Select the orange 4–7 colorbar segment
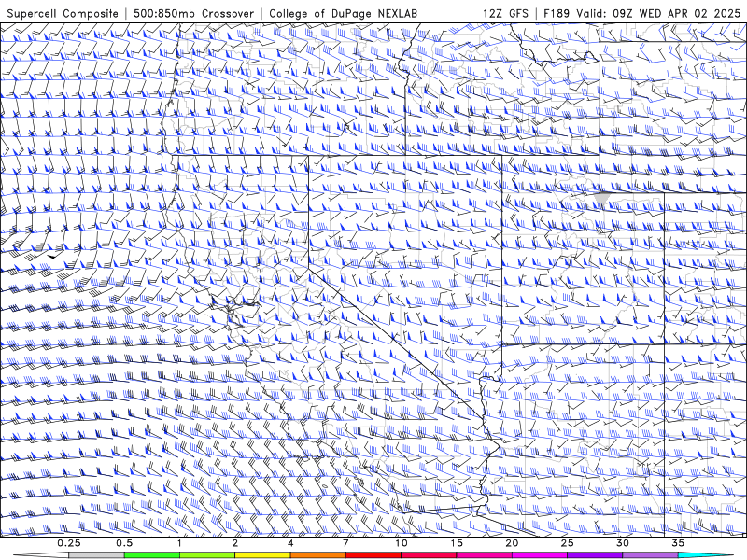Image resolution: width=747 pixels, height=560 pixels. [x=317, y=555]
